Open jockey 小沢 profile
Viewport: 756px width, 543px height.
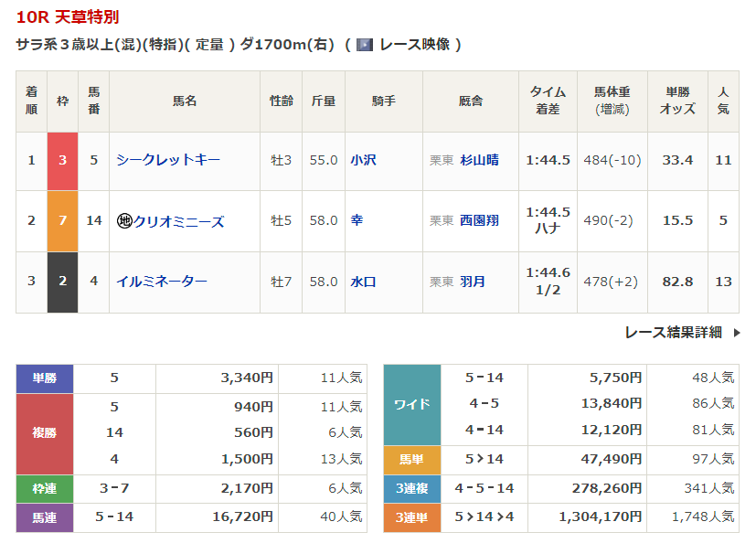363,160
